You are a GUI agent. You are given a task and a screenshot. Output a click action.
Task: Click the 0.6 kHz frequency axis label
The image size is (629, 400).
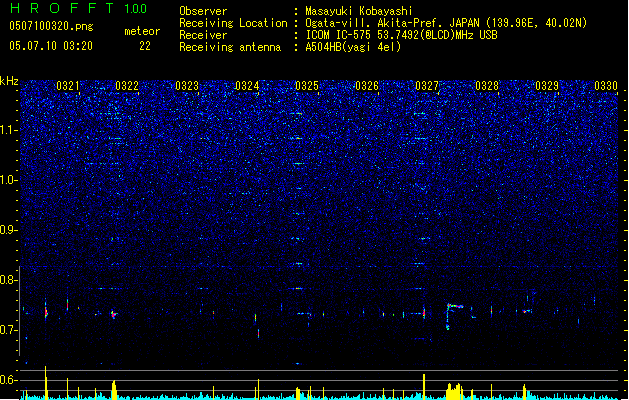click(8, 380)
